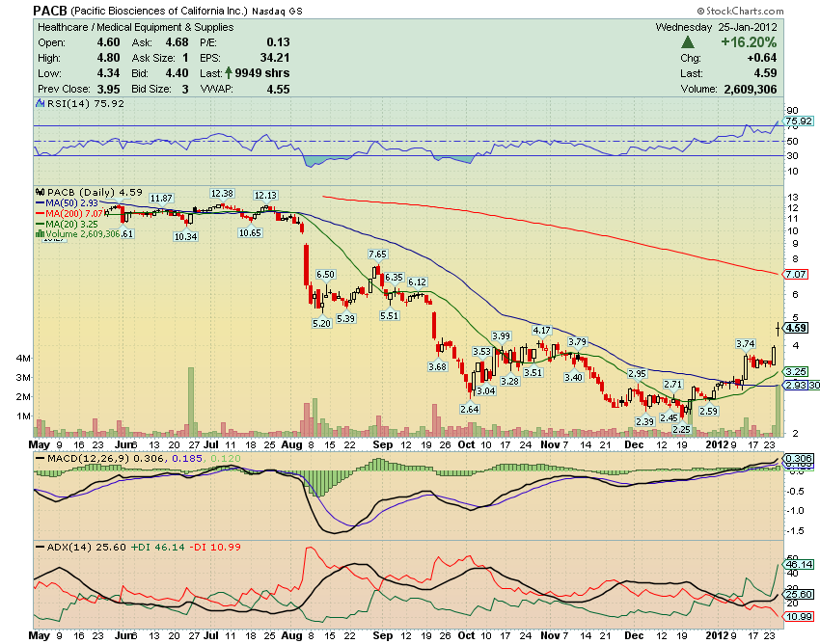The height and width of the screenshot is (644, 820).
Task: Click the PACB (Daily) 4.59 legend text
Action: (95, 192)
